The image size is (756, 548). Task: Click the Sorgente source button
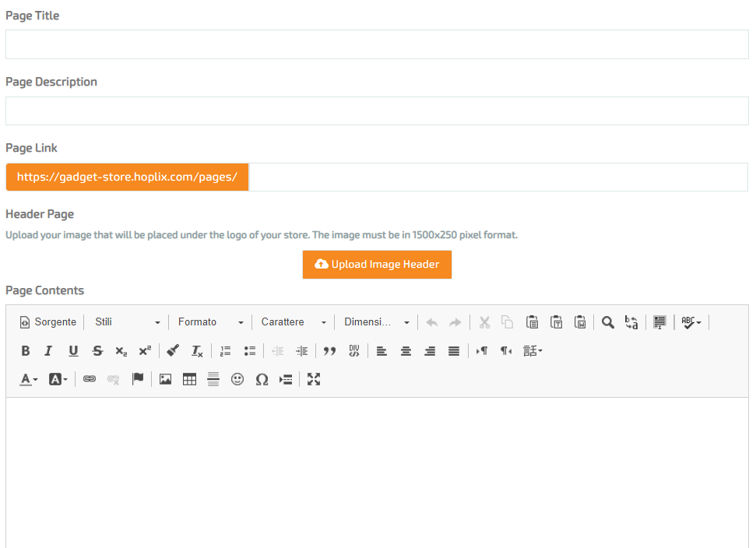[47, 322]
